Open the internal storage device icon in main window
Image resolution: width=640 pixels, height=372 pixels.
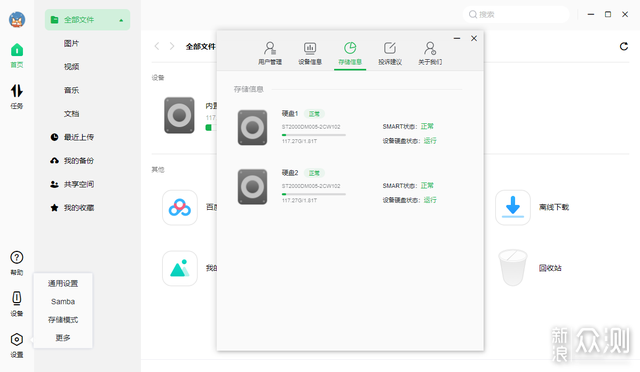[x=179, y=115]
